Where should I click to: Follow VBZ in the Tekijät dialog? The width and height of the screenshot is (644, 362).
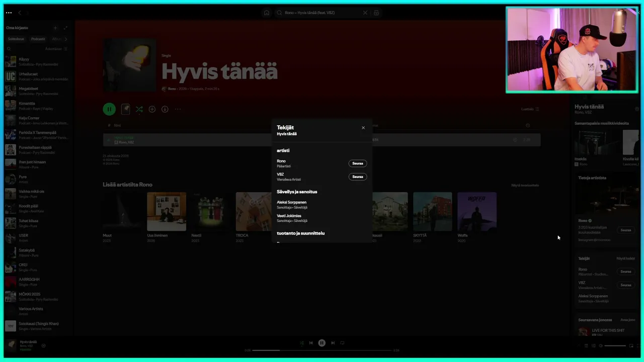pyautogui.click(x=358, y=177)
